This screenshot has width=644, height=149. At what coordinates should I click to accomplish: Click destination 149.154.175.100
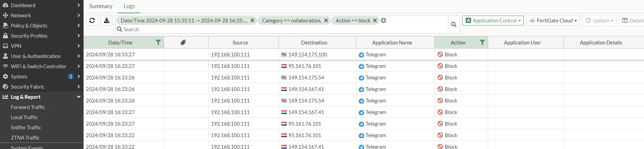coord(308,54)
